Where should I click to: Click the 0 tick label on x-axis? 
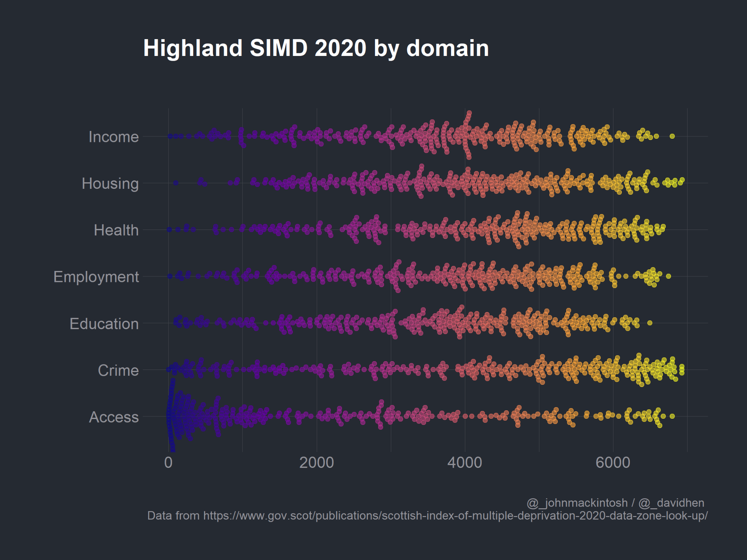click(168, 462)
